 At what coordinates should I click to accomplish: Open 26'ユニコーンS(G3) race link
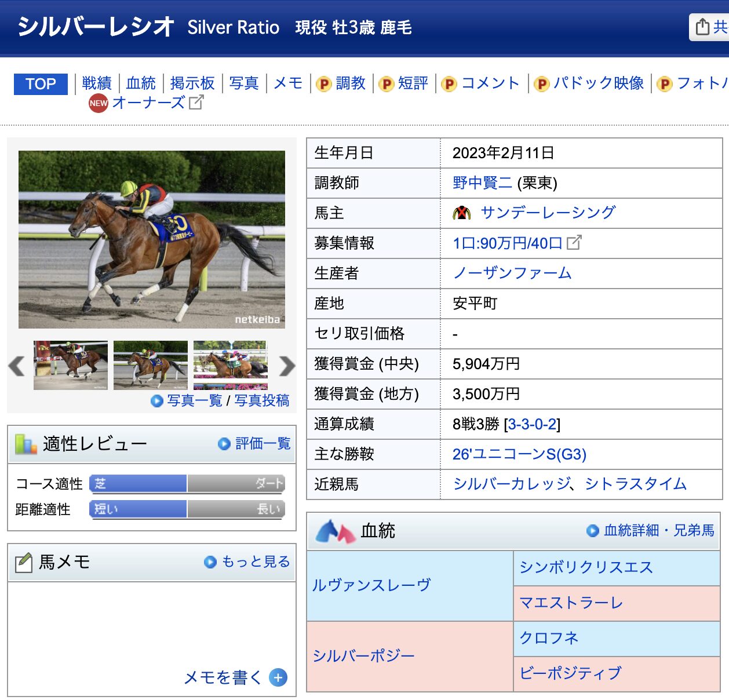click(519, 454)
